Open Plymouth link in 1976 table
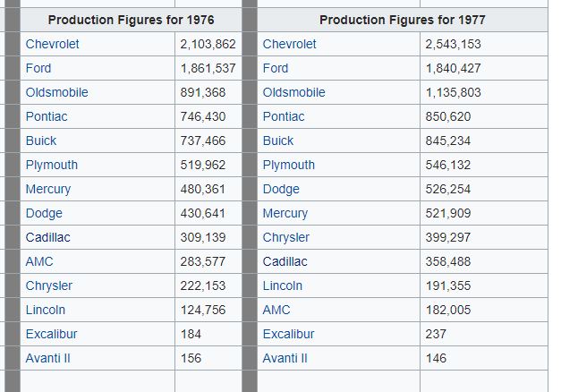 (52, 165)
